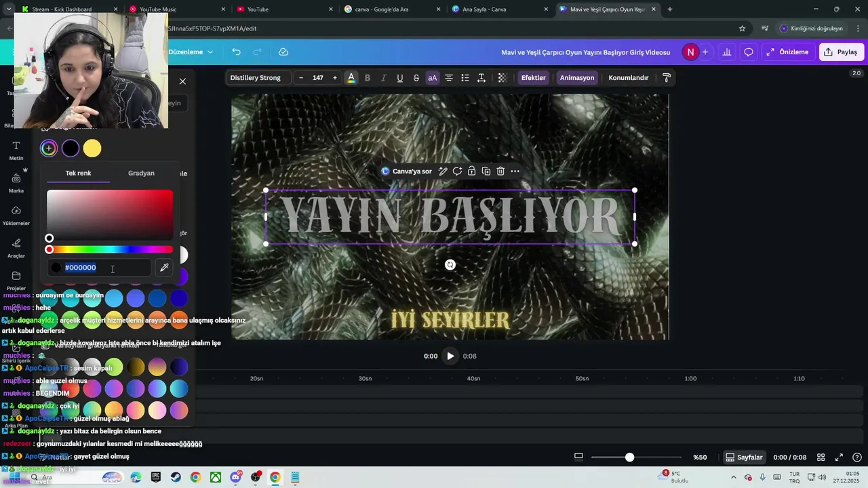Undo the last action in Canva

click(236, 52)
